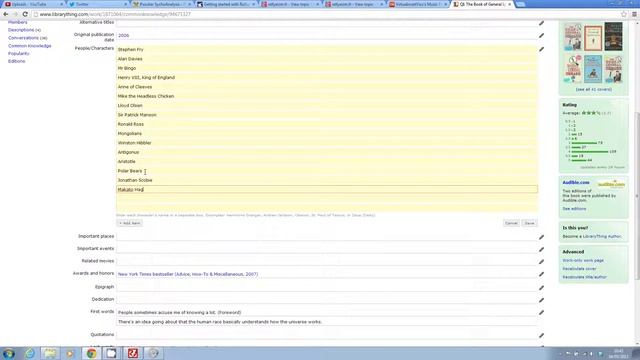Open the Audible.com See editions link
The width and height of the screenshot is (640, 360).
click(574, 209)
